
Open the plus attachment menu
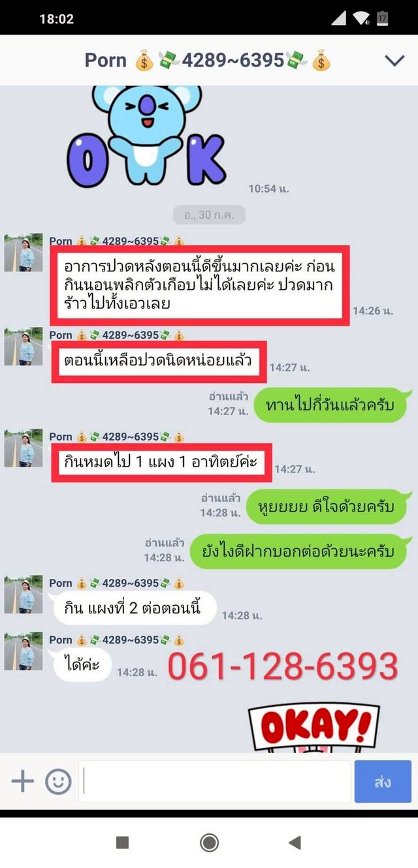pyautogui.click(x=22, y=781)
